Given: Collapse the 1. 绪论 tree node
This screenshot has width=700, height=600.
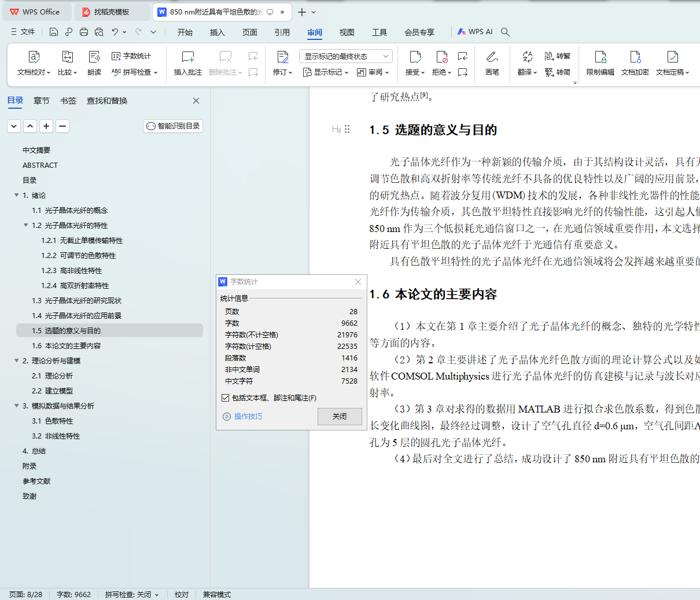Looking at the screenshot, I should 16,196.
